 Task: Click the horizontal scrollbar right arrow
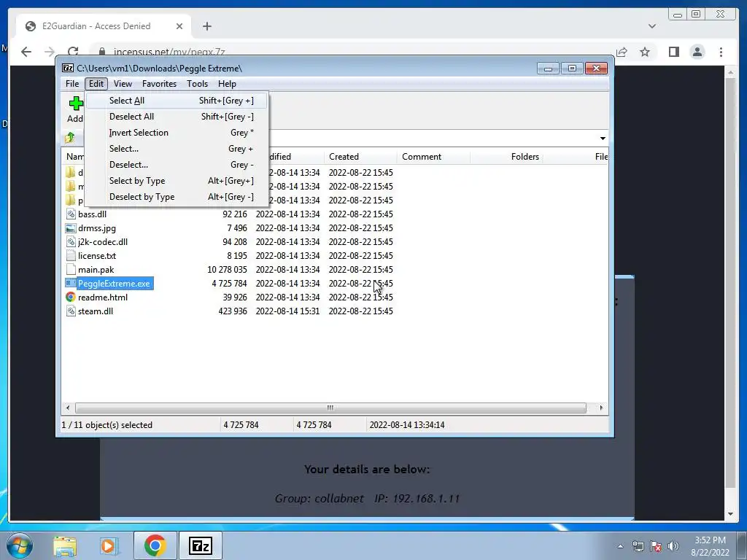601,408
